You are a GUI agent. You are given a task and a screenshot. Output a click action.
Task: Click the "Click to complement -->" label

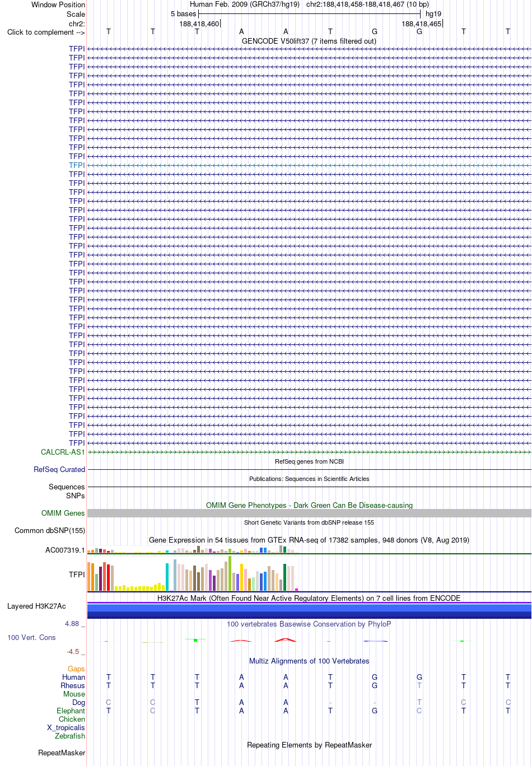pos(46,32)
